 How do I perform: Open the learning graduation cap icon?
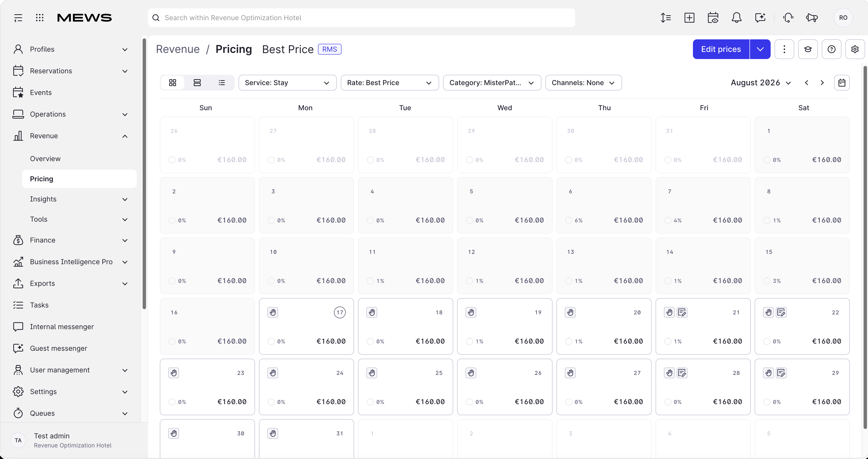point(808,49)
